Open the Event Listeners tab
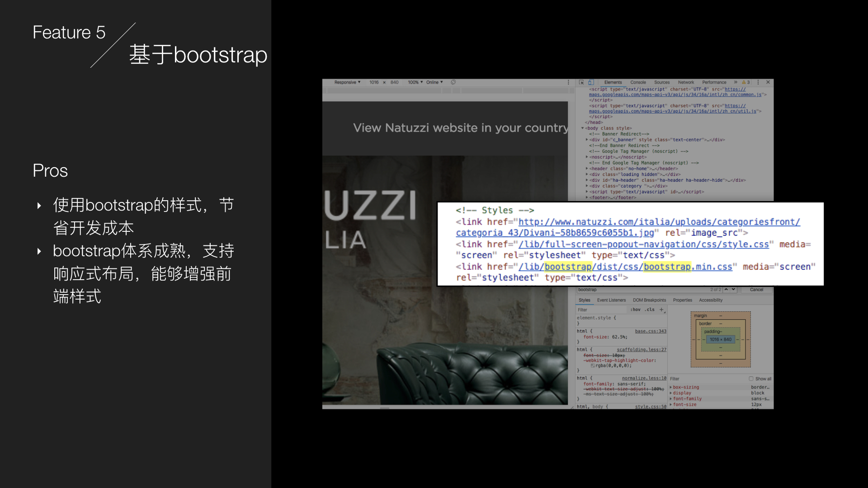The width and height of the screenshot is (868, 488). point(611,300)
